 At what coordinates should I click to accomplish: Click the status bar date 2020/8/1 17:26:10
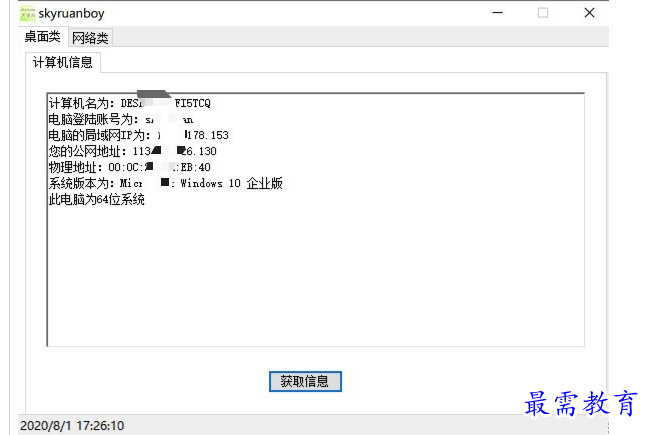coord(72,426)
